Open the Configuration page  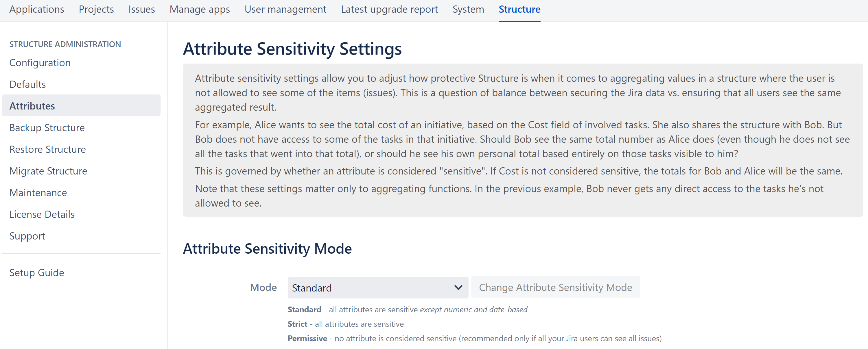coord(40,63)
